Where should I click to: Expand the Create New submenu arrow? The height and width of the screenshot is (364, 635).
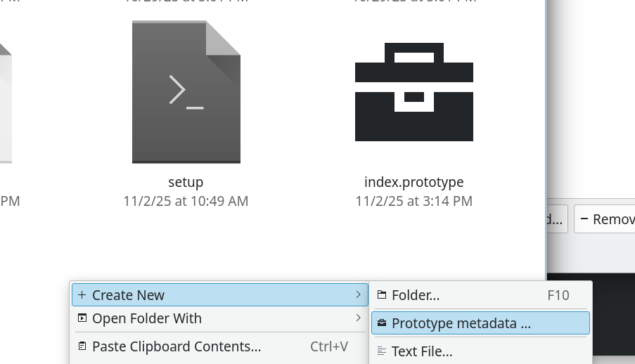pos(359,295)
